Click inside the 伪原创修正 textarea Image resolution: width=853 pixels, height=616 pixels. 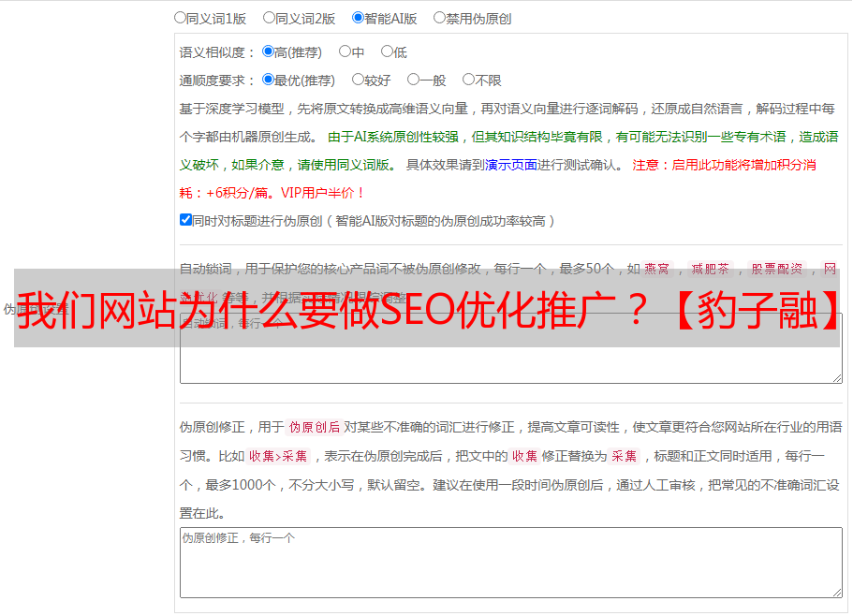pyautogui.click(x=511, y=563)
